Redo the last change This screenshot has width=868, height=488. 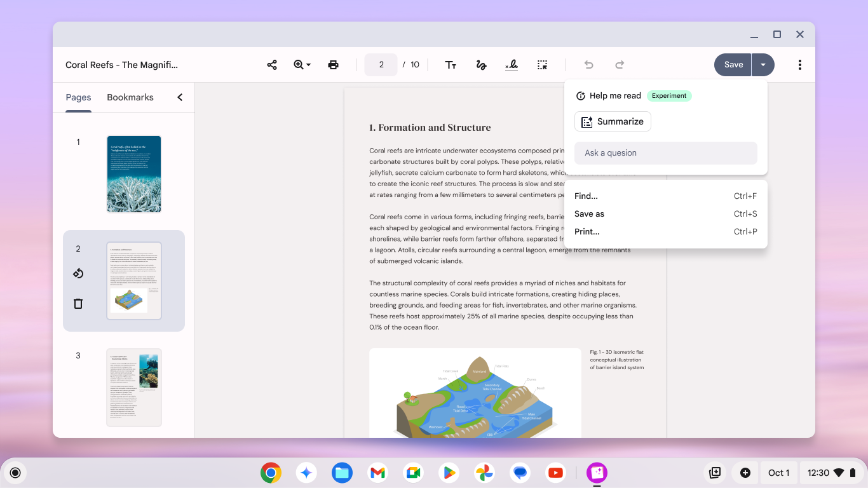(x=619, y=64)
